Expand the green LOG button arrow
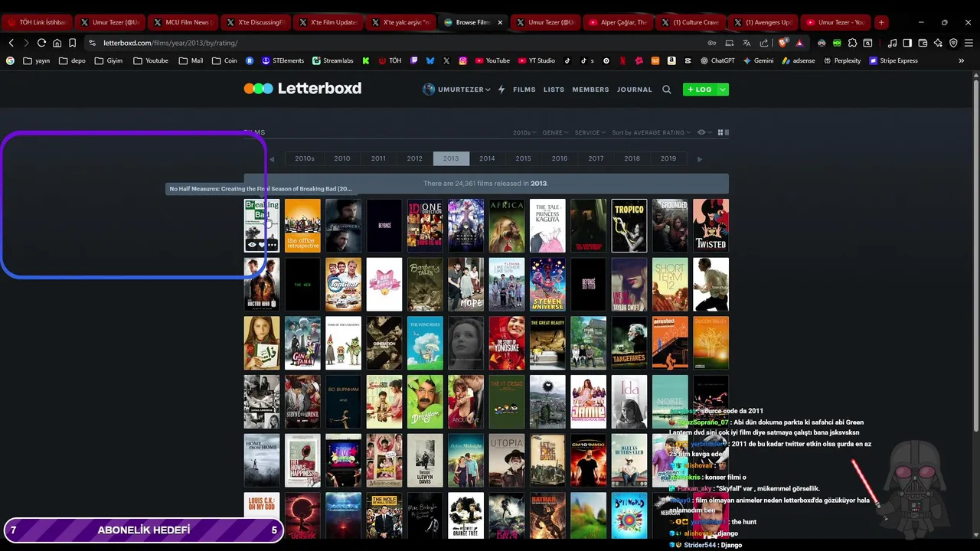The height and width of the screenshot is (551, 980). point(723,90)
